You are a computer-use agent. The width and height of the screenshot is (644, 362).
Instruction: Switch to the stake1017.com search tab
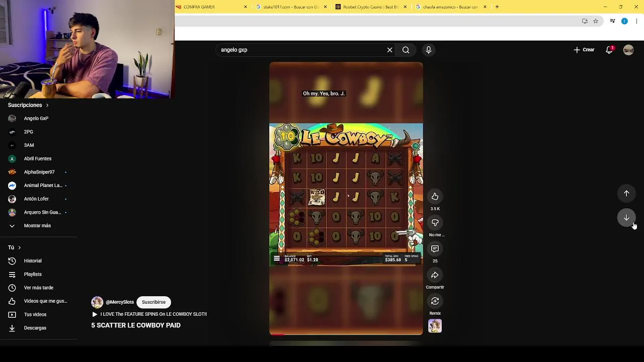click(292, 7)
